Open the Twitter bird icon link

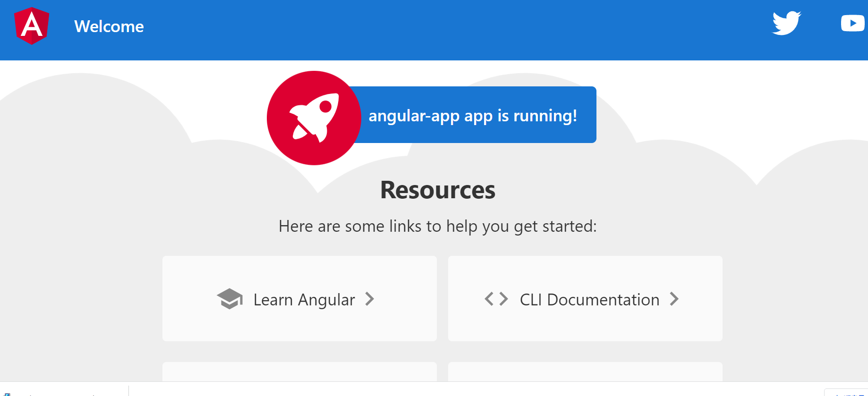(x=786, y=23)
